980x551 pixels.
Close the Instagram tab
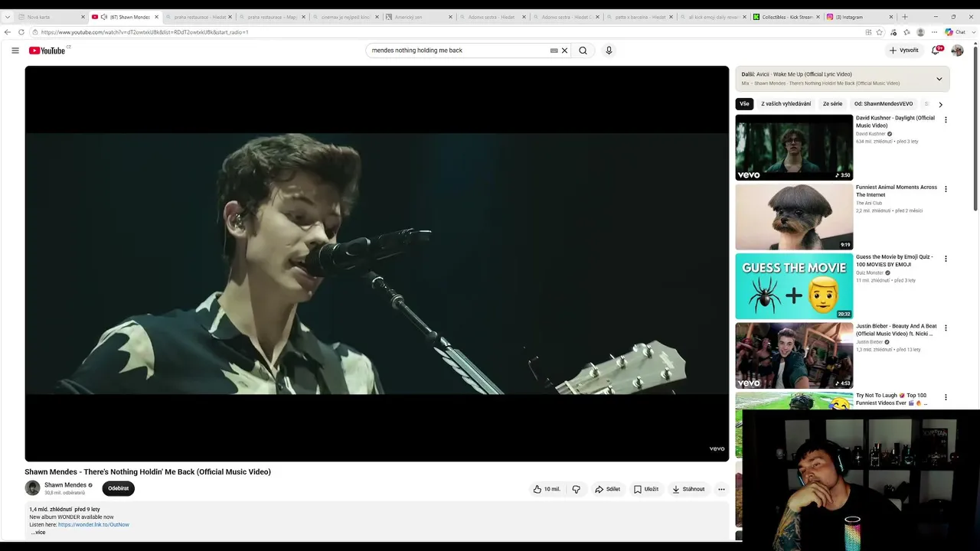pyautogui.click(x=891, y=17)
